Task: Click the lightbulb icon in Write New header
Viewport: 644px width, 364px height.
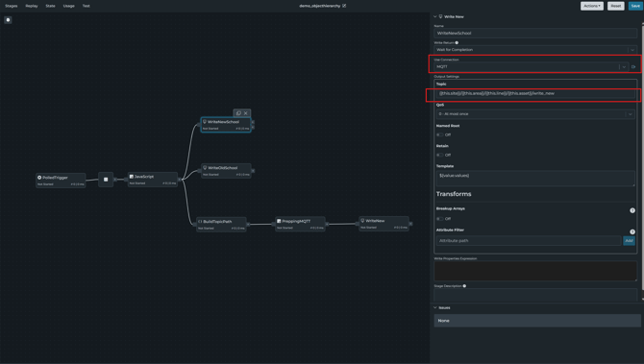Action: (x=440, y=17)
